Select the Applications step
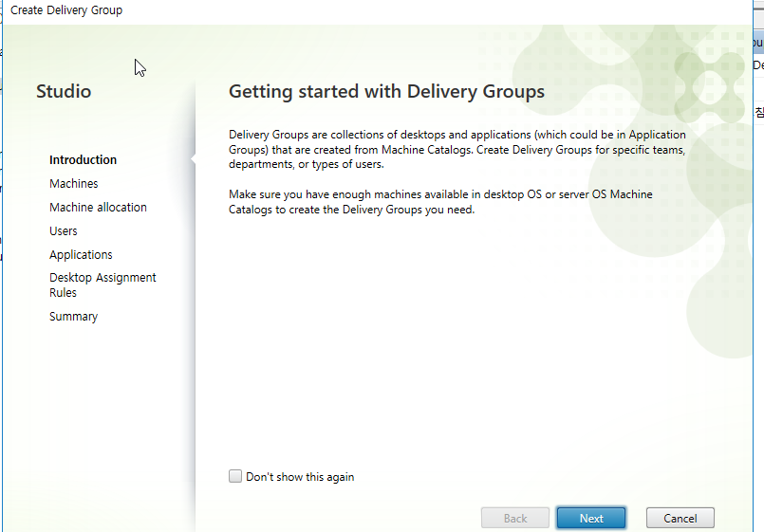The height and width of the screenshot is (532, 764). [81, 254]
